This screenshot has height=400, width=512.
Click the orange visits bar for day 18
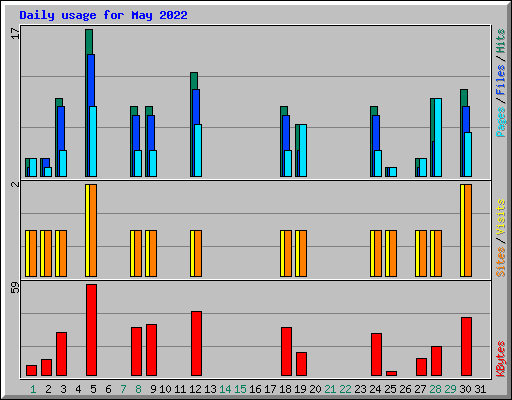coord(288,253)
